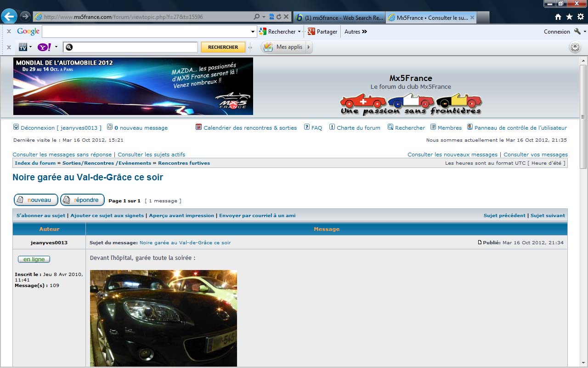Click Connexion in the Google toolbar
588x368 pixels.
557,32
